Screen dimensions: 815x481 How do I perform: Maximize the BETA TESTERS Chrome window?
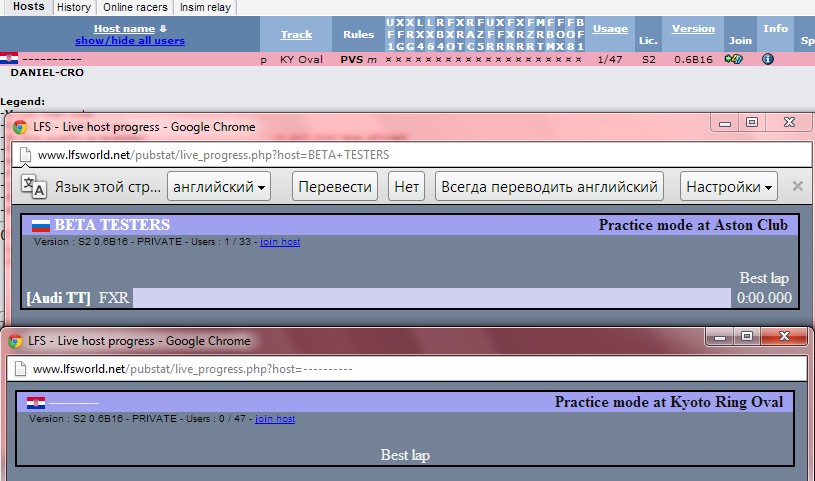click(752, 123)
